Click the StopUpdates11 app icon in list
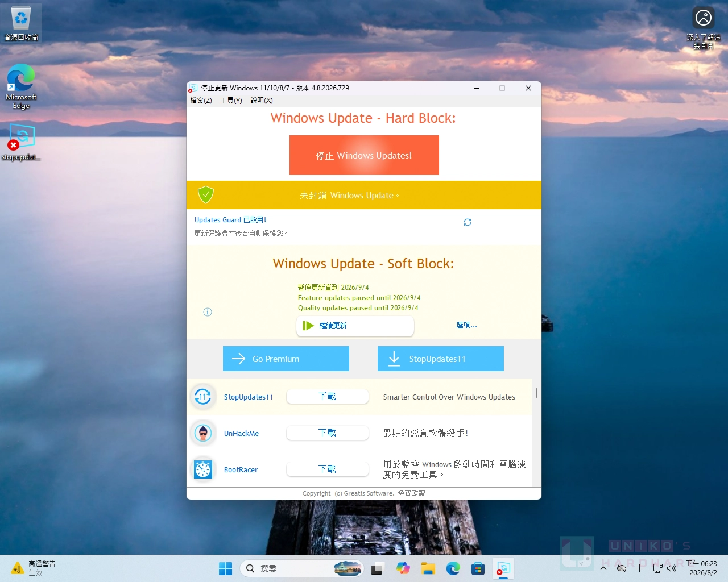Viewport: 728px width, 582px height. coord(203,397)
